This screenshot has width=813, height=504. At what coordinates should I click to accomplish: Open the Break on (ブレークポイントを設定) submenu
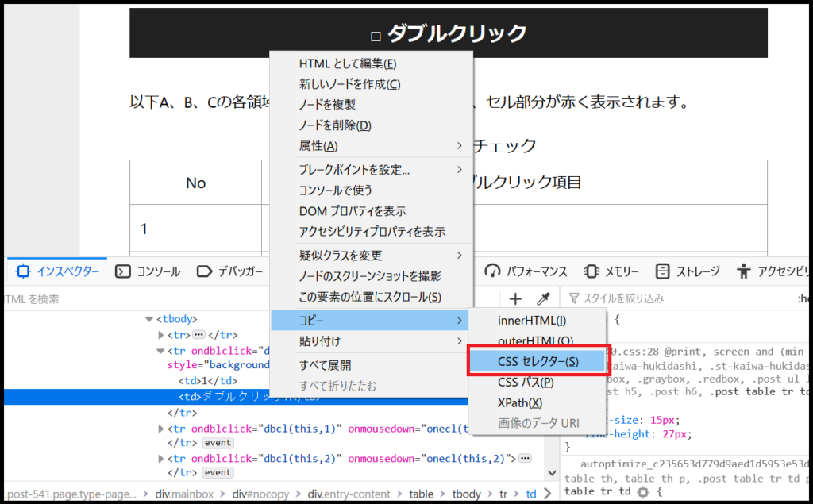tap(372, 170)
